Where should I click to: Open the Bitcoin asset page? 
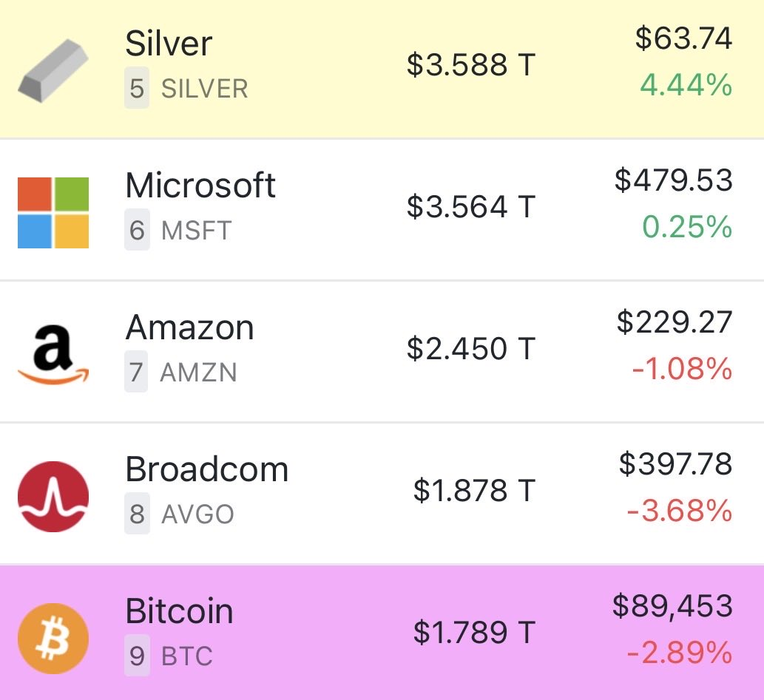coord(180,611)
